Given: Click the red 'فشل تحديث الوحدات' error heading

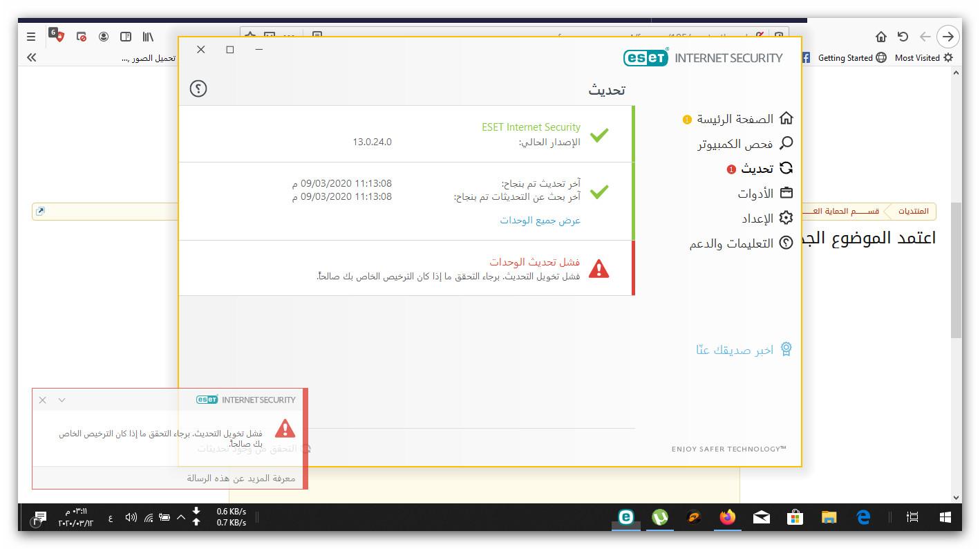Looking at the screenshot, I should pos(535,262).
